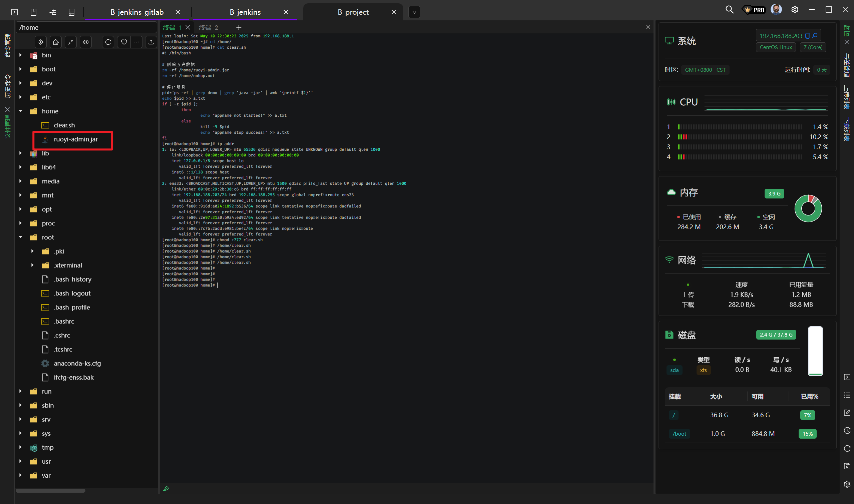Click the locate current directory crosshair icon
Image resolution: width=854 pixels, height=504 pixels.
click(x=41, y=42)
